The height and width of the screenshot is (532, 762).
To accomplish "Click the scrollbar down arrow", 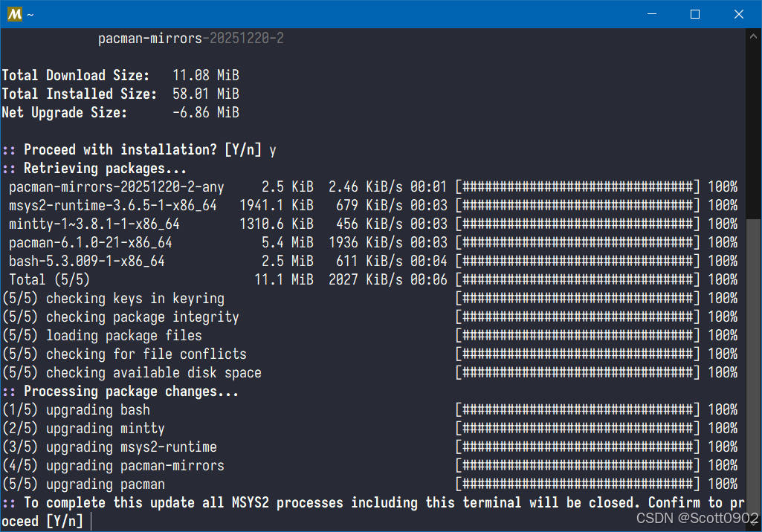I will pos(753,522).
